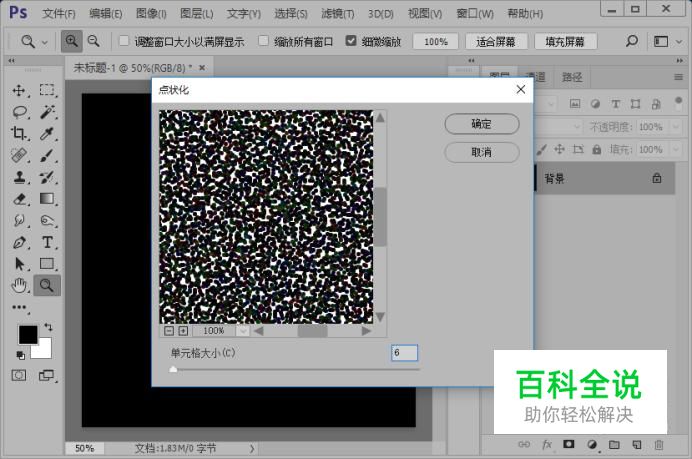This screenshot has width=692, height=459.
Task: Select the Path Selection tool
Action: point(19,264)
